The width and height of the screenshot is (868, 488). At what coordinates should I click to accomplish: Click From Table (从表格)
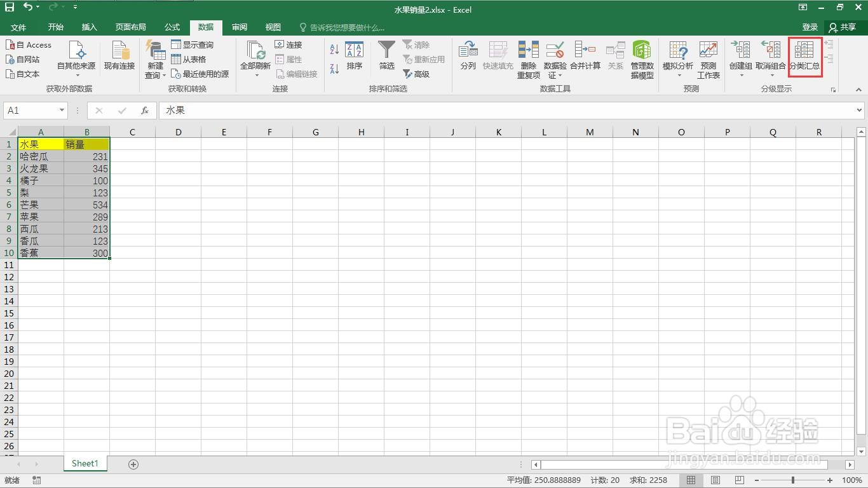coord(189,60)
